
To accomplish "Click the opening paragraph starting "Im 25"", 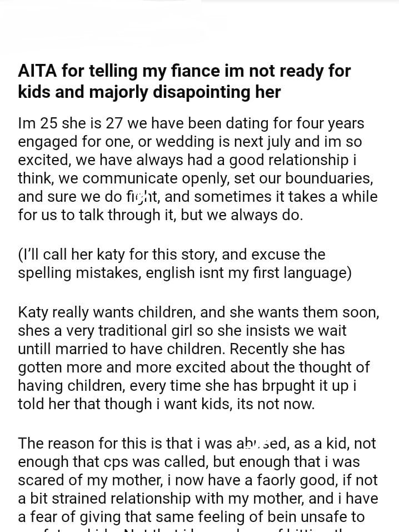I will [x=197, y=168].
